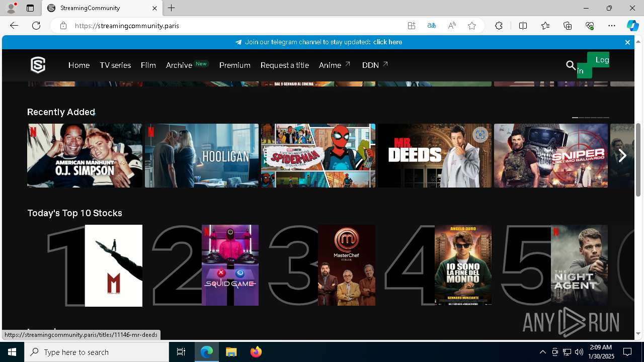Click the StreamingCommunity S logo

click(38, 65)
